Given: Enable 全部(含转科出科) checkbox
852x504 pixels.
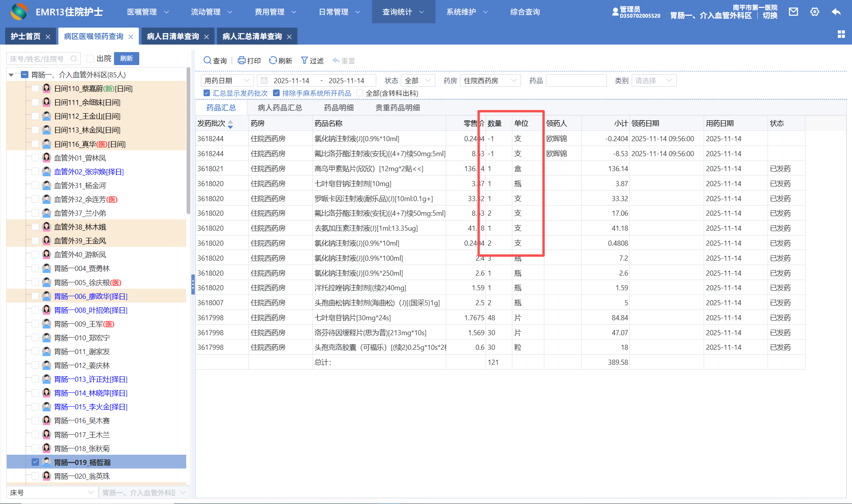Looking at the screenshot, I should pyautogui.click(x=359, y=93).
